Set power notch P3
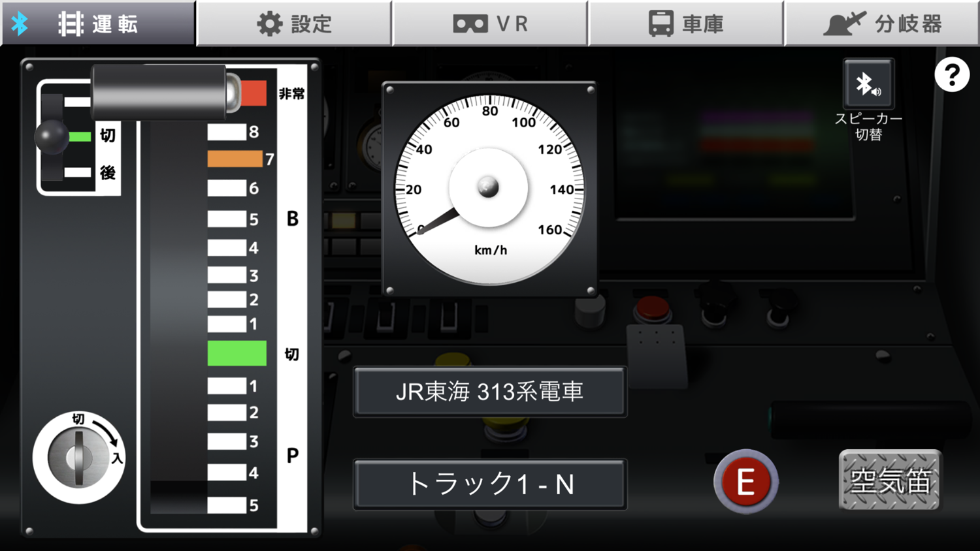 227,441
